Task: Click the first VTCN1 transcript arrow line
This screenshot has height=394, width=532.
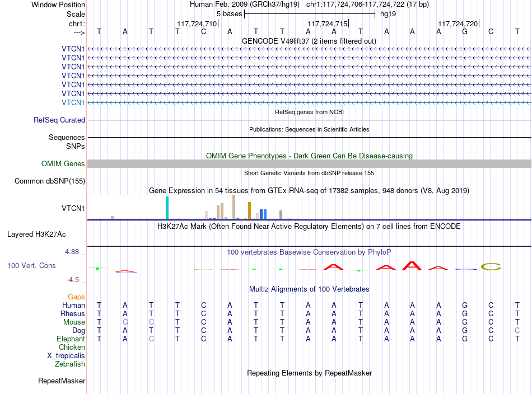Action: 309,49
